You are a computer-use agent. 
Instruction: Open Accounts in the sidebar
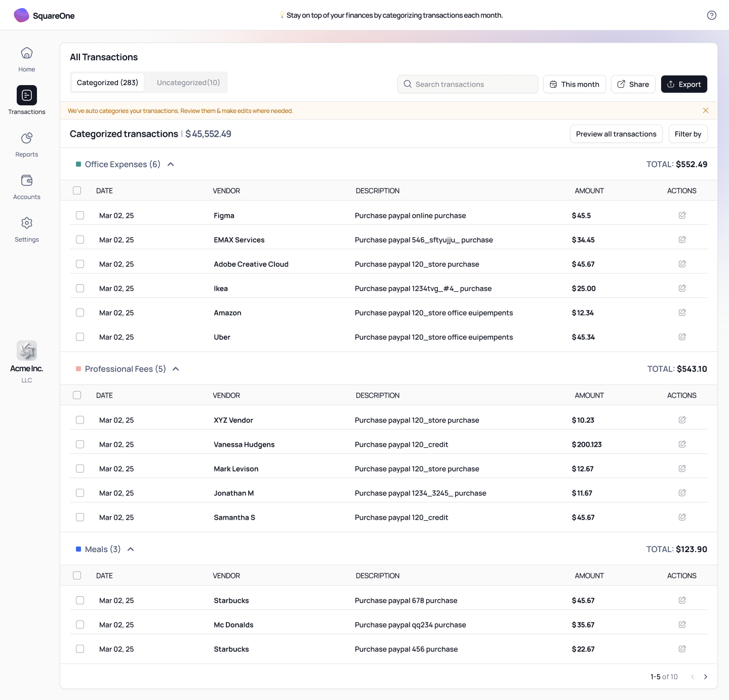pos(27,187)
